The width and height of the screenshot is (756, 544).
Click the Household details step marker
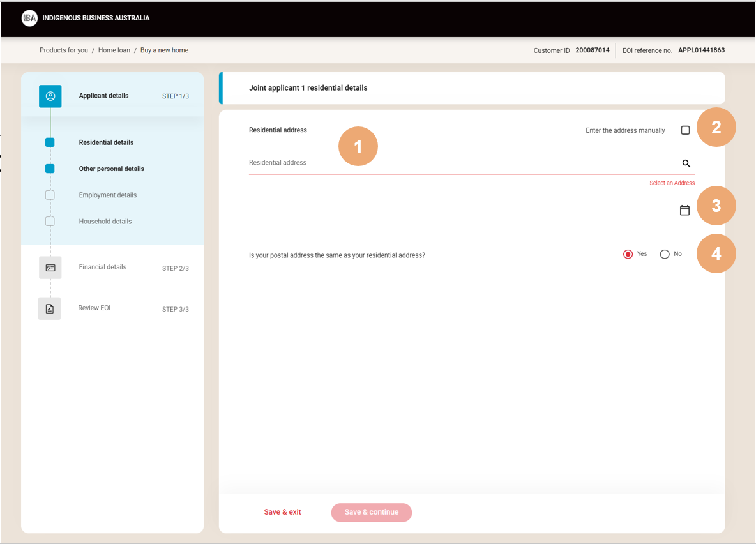pos(50,221)
